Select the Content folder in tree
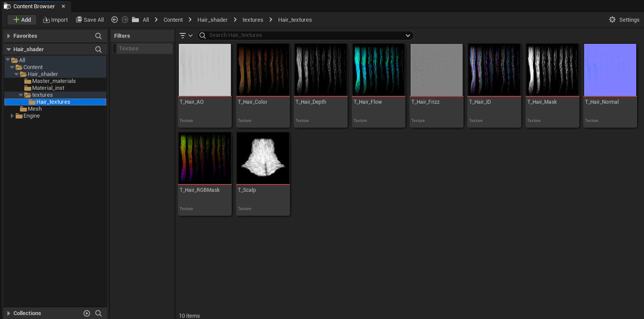This screenshot has width=644, height=319. pos(33,67)
